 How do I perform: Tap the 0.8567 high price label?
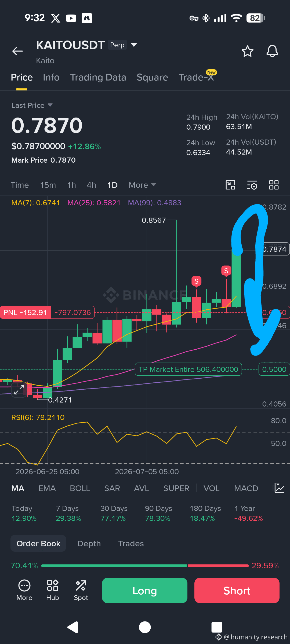pos(154,220)
